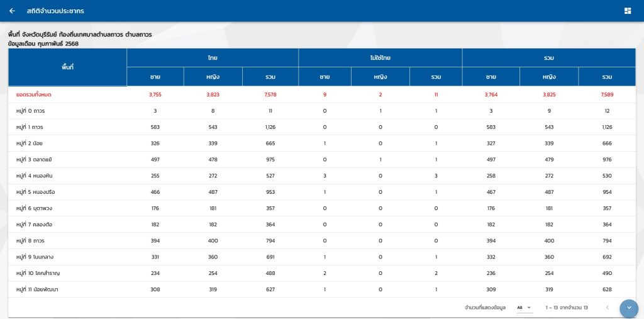The width and height of the screenshot is (644, 319).
Task: Select row หมู่ที่ 1 ถาวร
Action: pos(35,127)
